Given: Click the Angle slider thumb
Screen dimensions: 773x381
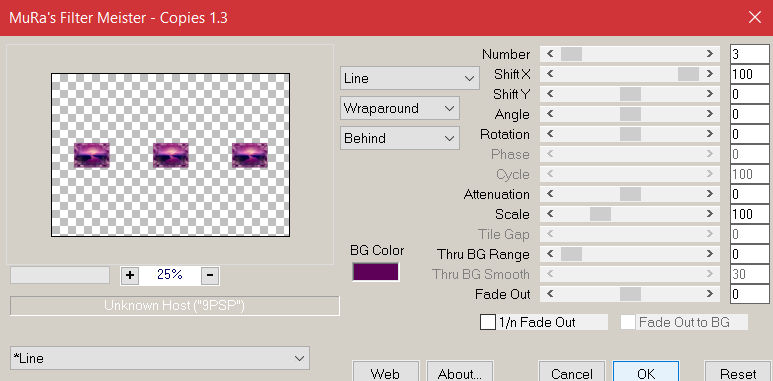Looking at the screenshot, I should (x=630, y=114).
